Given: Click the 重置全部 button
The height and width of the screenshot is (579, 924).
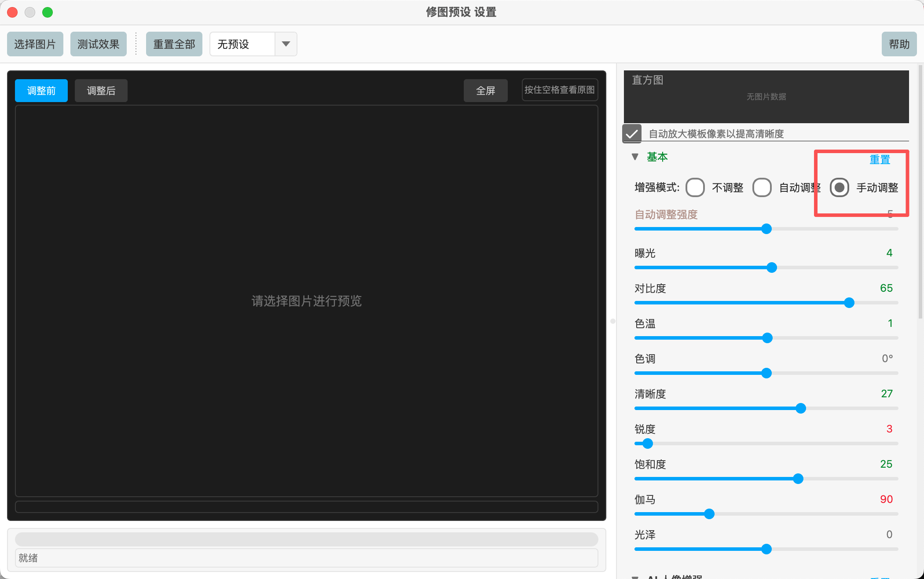Looking at the screenshot, I should coord(174,44).
